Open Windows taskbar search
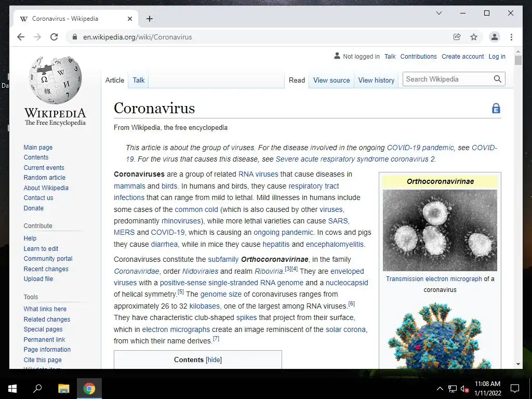 tap(37, 389)
